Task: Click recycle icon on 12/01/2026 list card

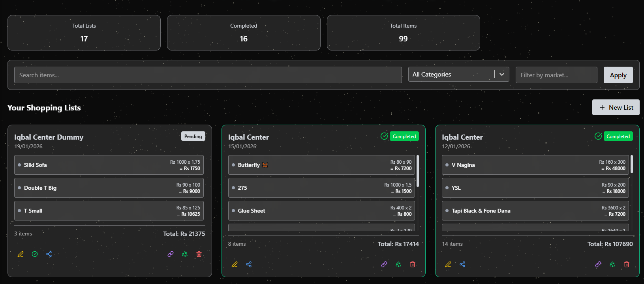Action: (x=612, y=265)
